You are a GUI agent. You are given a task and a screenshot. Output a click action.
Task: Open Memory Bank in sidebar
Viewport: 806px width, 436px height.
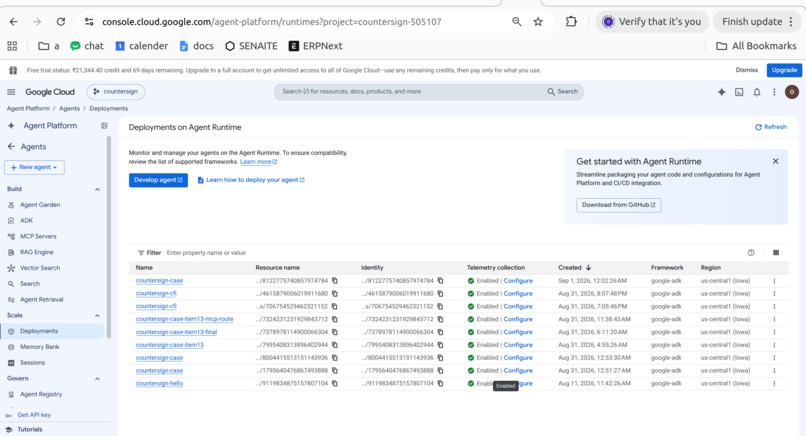(x=40, y=347)
